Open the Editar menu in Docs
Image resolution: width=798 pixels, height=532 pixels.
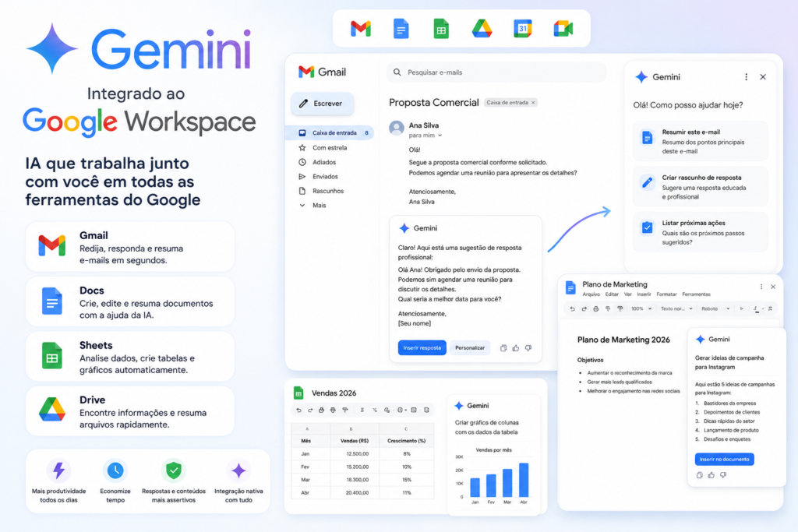pyautogui.click(x=612, y=294)
